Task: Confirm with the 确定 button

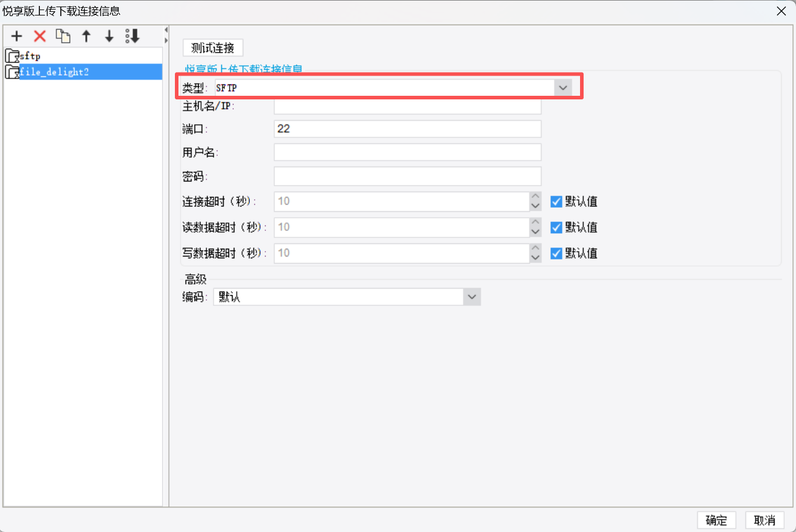Action: click(716, 520)
